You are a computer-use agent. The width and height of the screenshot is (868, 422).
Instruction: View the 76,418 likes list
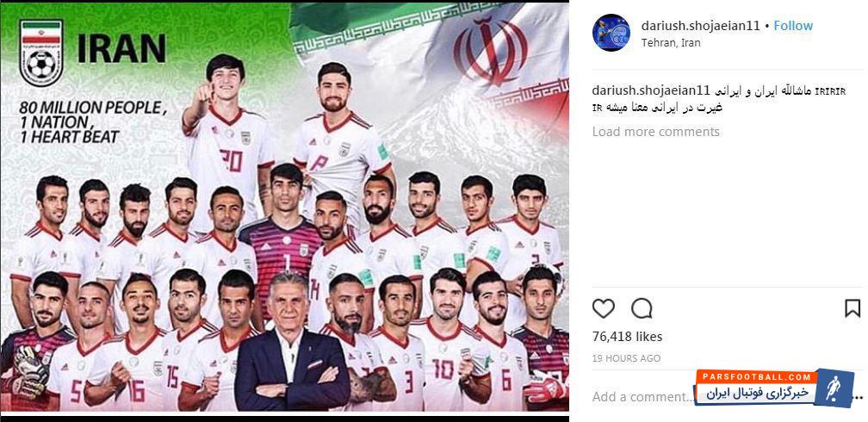[x=627, y=337]
